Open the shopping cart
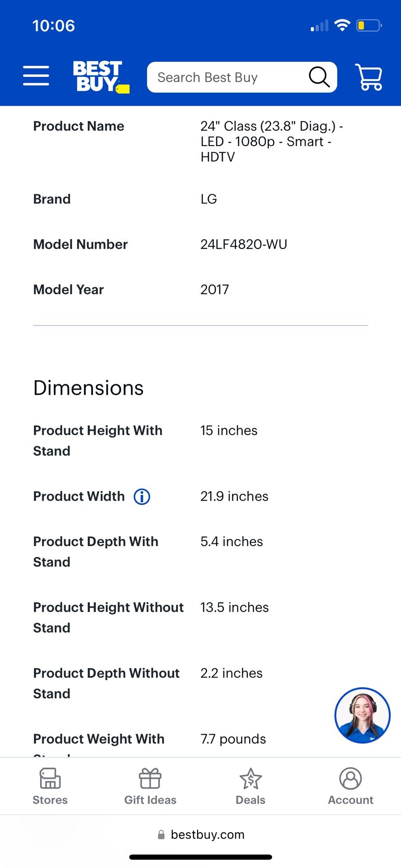Screen dimensions: 401x868 [x=369, y=77]
